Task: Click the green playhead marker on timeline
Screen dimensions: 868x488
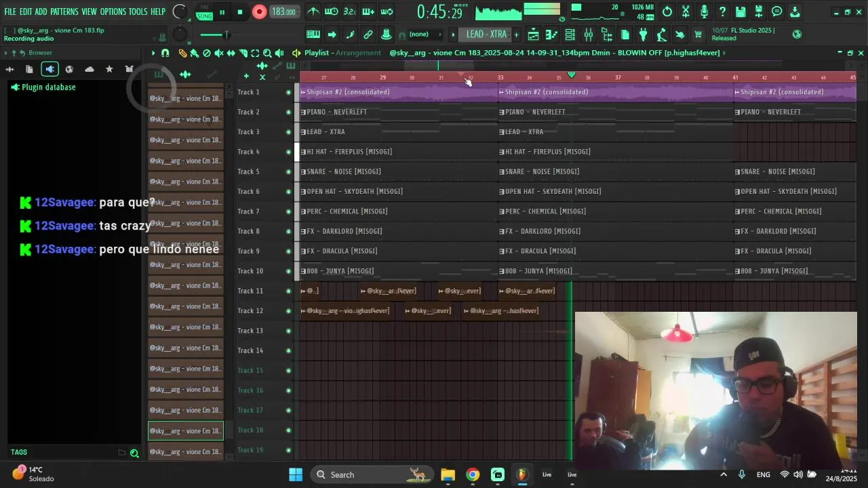Action: coord(572,75)
